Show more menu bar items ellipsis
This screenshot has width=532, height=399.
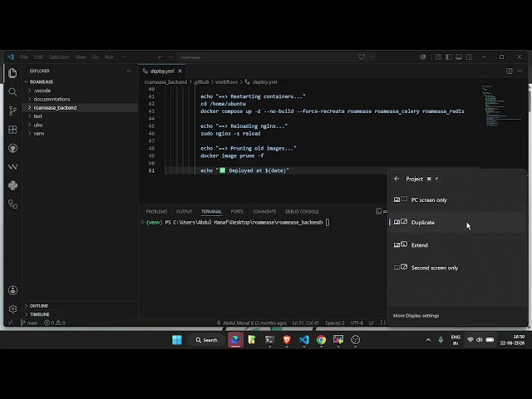tap(124, 57)
